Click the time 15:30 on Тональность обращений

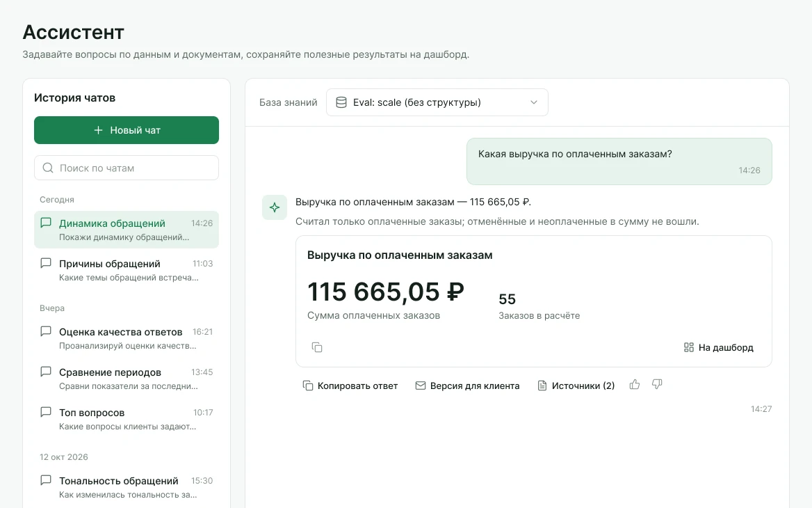[x=202, y=480]
